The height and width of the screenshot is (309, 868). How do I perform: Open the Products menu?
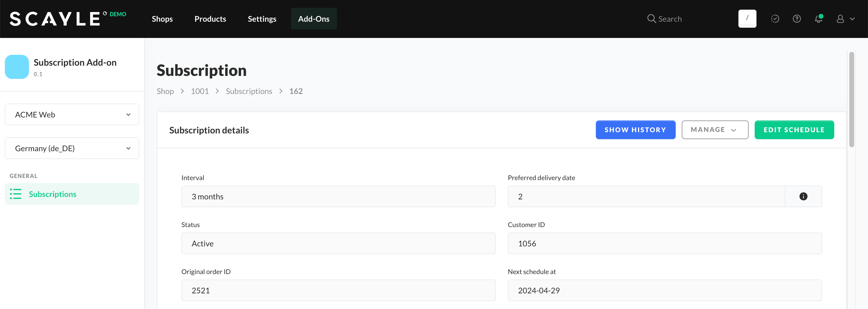[x=210, y=19]
